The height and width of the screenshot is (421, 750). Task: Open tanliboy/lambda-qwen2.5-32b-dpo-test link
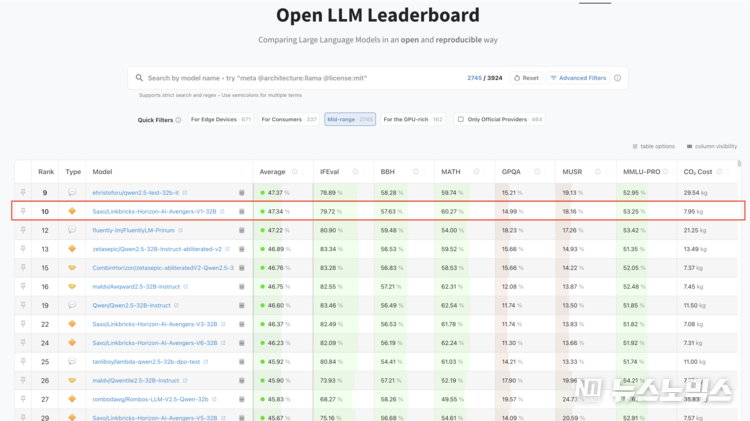(146, 362)
